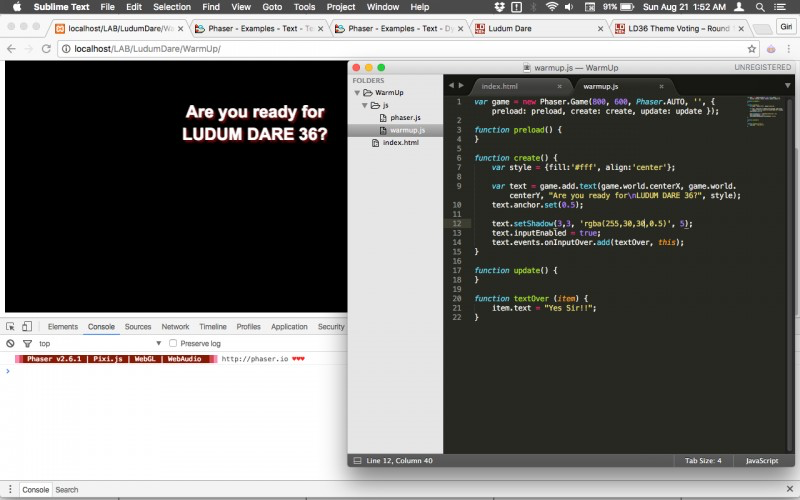
Task: Close the DevTools drawer with X
Action: 790,489
